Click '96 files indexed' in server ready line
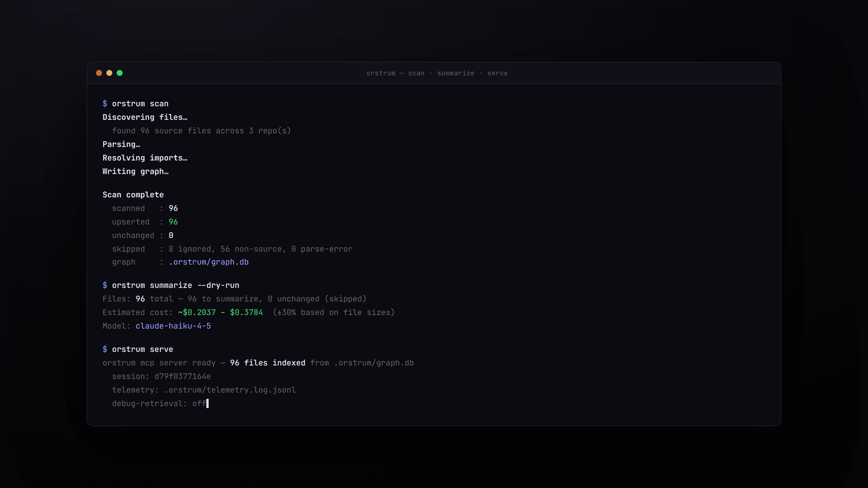The height and width of the screenshot is (488, 868). point(267,363)
